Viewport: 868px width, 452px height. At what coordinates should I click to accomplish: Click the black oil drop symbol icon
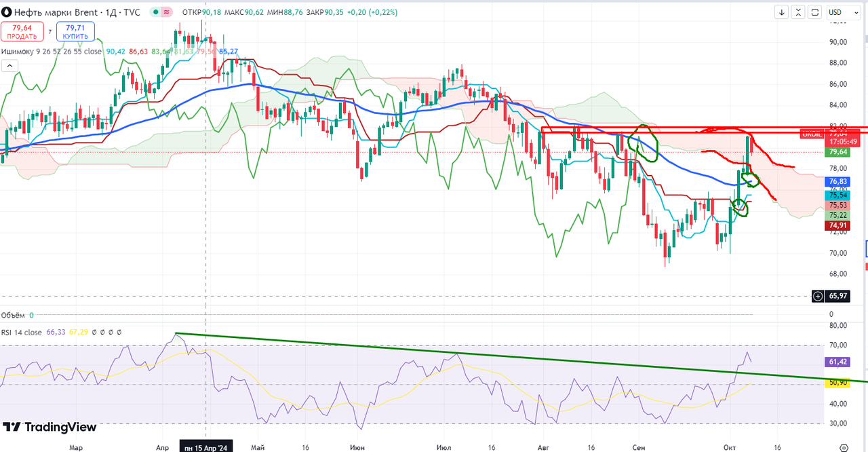7,12
